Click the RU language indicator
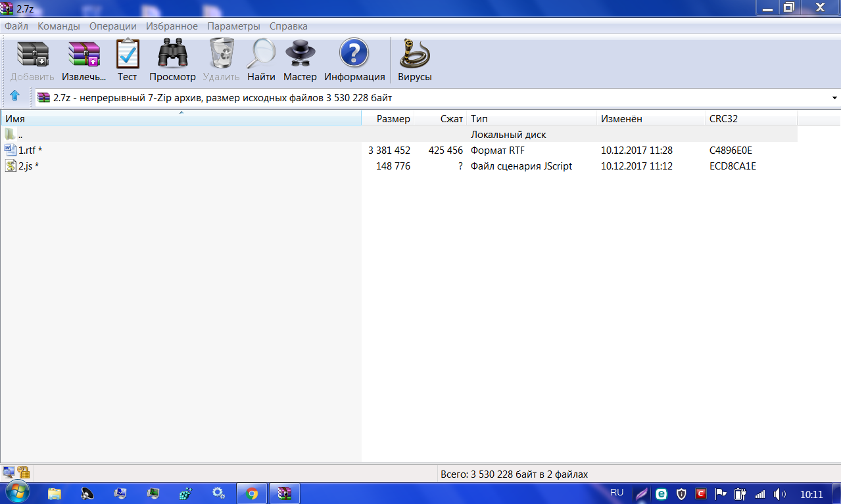This screenshot has height=504, width=841. (617, 492)
